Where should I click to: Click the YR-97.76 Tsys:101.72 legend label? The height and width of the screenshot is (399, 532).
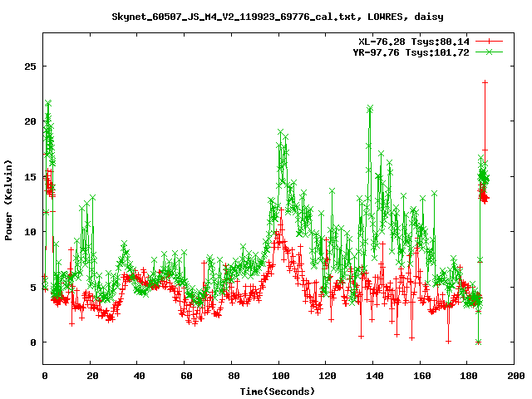(x=411, y=52)
